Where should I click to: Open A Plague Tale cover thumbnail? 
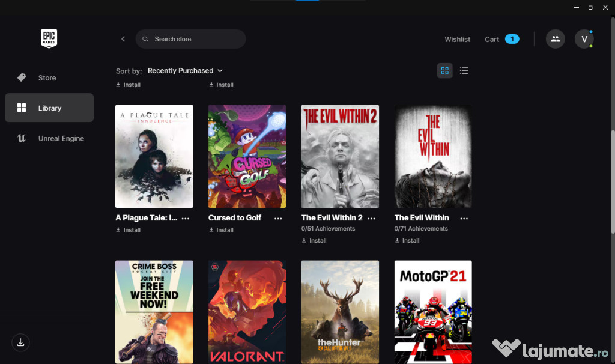coord(154,156)
